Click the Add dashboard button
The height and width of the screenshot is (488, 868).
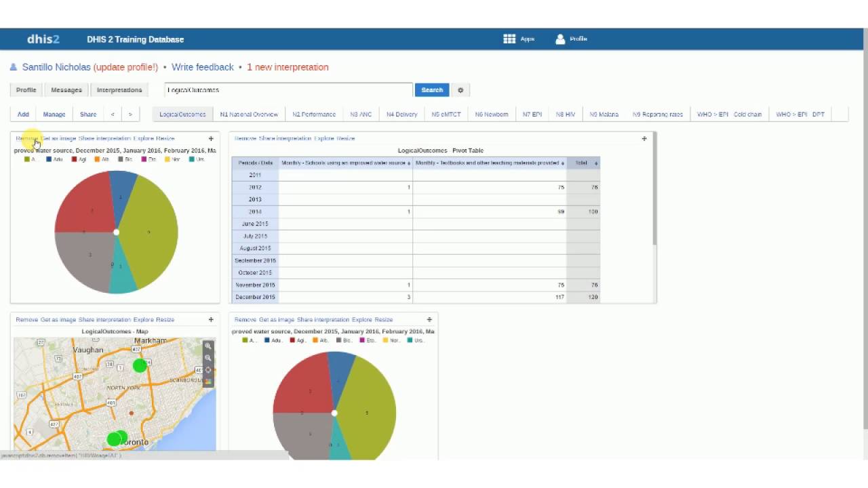tap(23, 114)
